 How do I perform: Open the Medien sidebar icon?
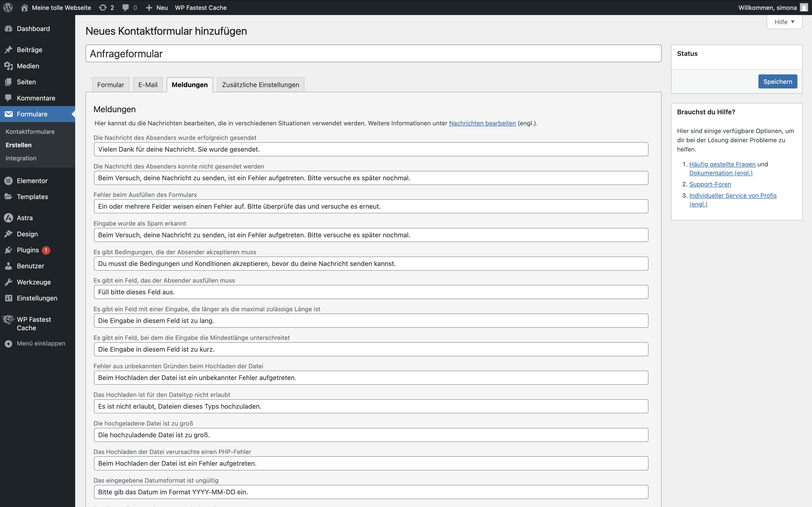9,66
